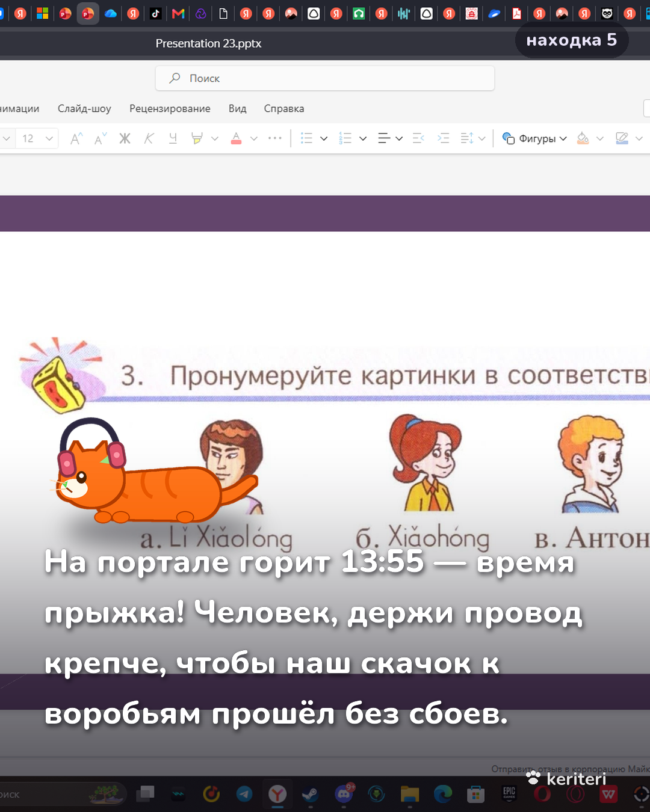This screenshot has height=812, width=650.
Task: Switch to the blank document browser tab
Action: pyautogui.click(x=223, y=13)
